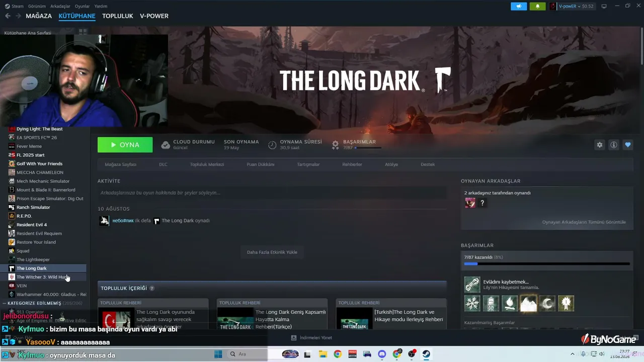
Task: Open the green notifications bell
Action: tap(537, 6)
